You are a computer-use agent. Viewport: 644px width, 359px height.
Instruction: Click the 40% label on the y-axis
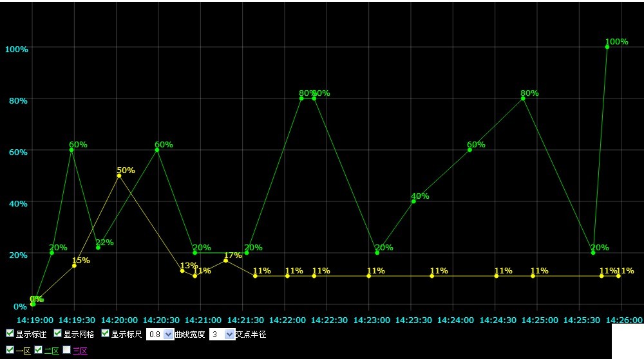click(x=18, y=203)
